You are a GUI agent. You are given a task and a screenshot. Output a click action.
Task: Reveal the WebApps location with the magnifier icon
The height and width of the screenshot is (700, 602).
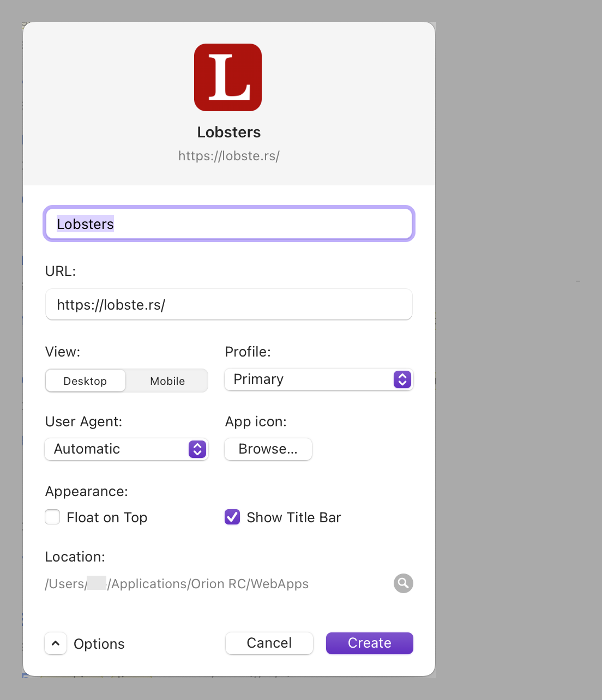[x=403, y=583]
